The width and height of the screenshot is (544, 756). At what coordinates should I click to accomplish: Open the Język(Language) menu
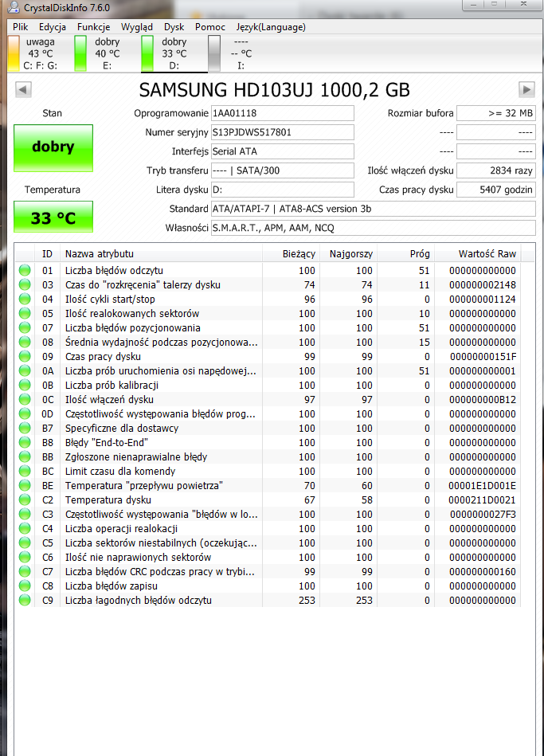click(x=271, y=27)
